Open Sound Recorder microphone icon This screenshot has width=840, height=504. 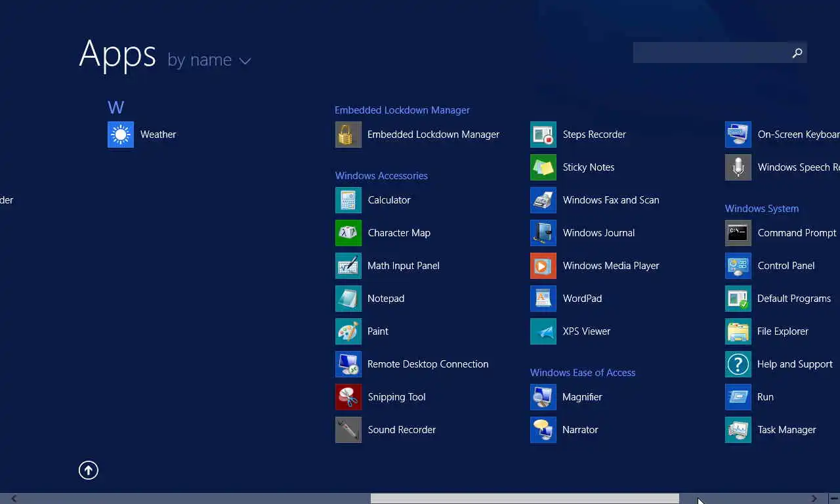[x=348, y=430]
